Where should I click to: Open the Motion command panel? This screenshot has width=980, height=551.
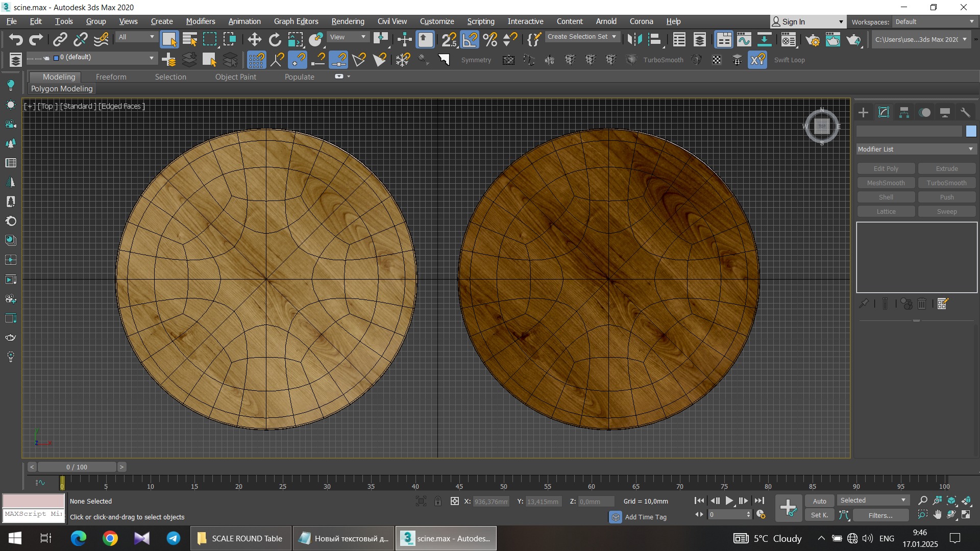point(924,112)
